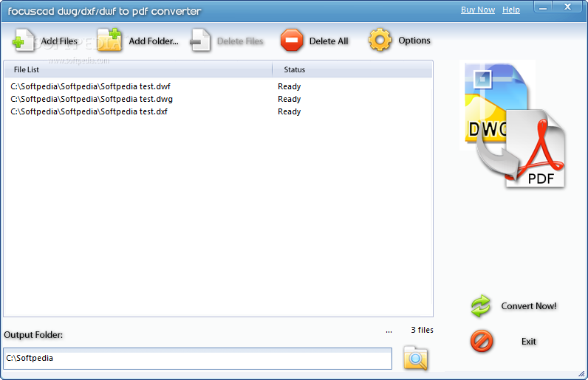Click the Add Files page icon

click(x=23, y=40)
